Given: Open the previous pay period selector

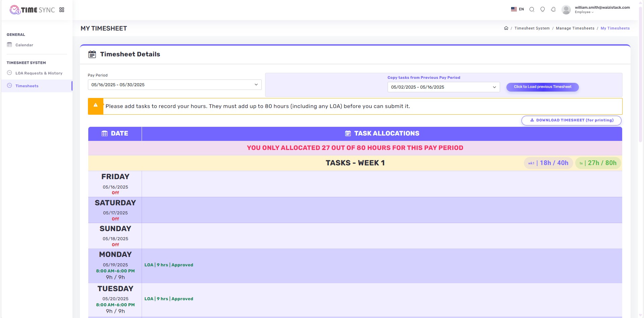Looking at the screenshot, I should pos(443,87).
